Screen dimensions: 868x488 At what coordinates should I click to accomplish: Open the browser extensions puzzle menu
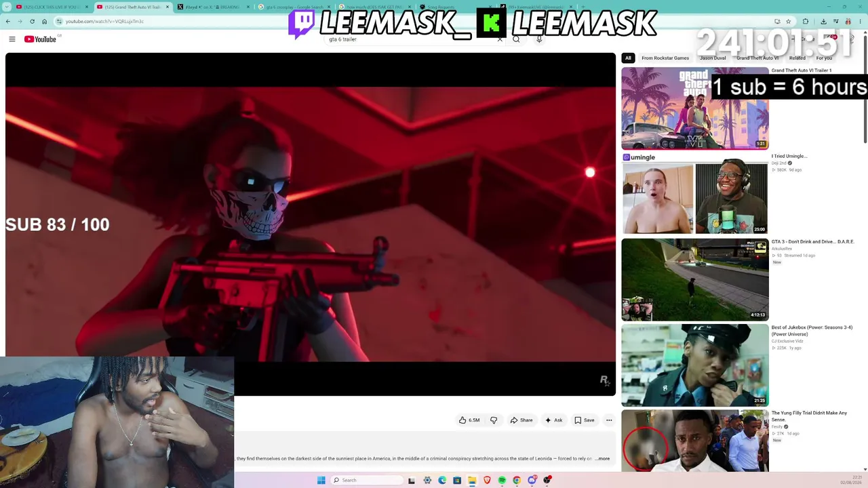pyautogui.click(x=806, y=21)
